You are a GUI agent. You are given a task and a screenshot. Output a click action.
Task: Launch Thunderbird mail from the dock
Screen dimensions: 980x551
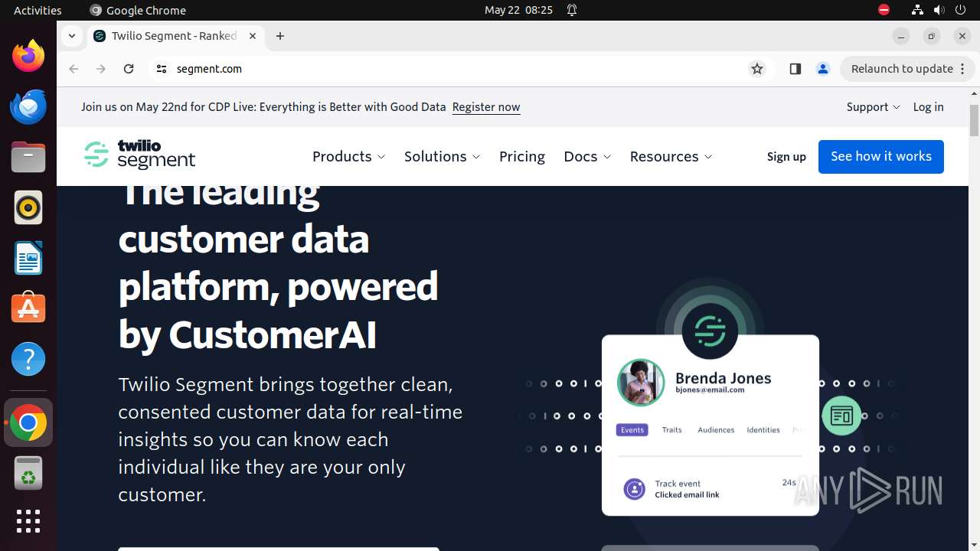click(x=28, y=106)
